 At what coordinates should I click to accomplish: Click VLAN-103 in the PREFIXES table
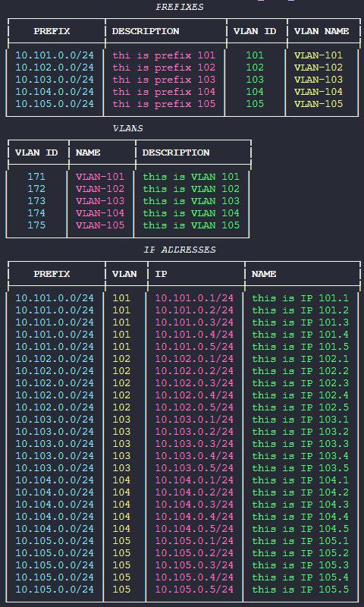pyautogui.click(x=318, y=80)
